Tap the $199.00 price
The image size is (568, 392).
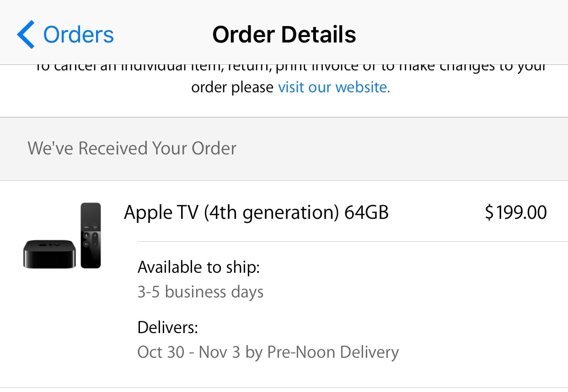pyautogui.click(x=515, y=212)
